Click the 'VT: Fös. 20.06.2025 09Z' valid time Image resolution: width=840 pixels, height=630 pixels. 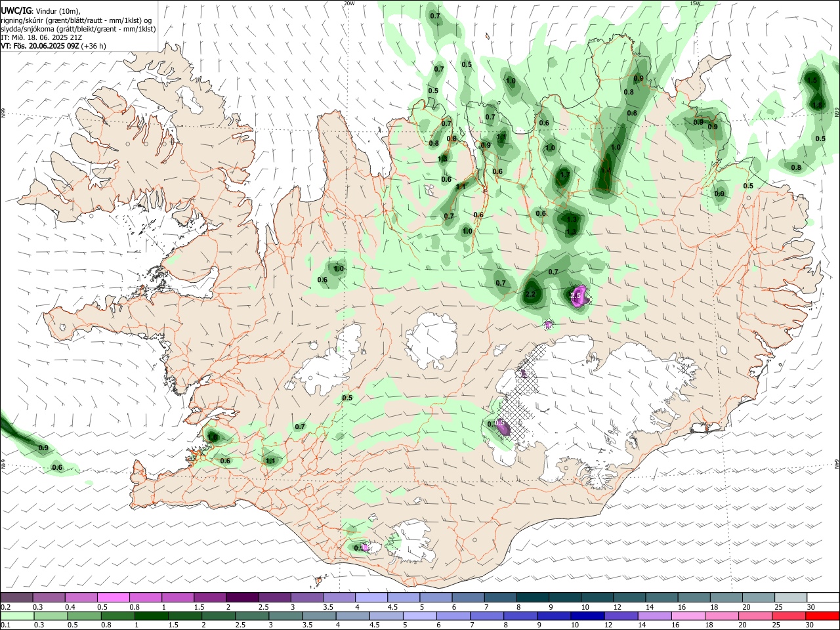pyautogui.click(x=40, y=46)
